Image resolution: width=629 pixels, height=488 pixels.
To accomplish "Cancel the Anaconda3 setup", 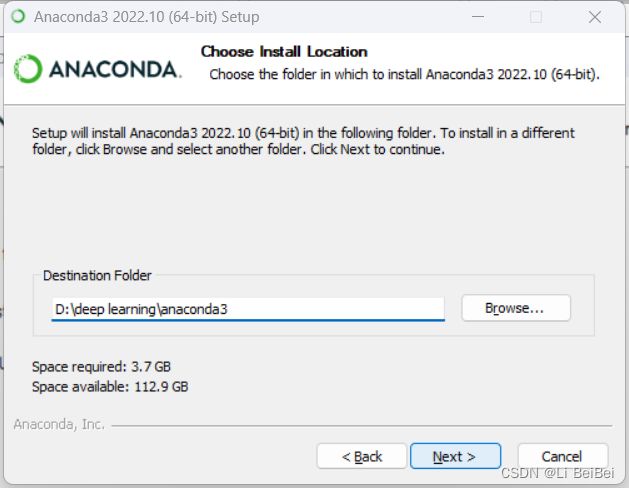I will (563, 456).
